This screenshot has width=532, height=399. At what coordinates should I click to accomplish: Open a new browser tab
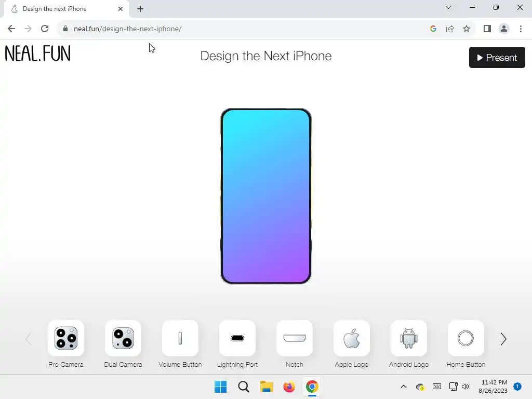click(x=140, y=9)
